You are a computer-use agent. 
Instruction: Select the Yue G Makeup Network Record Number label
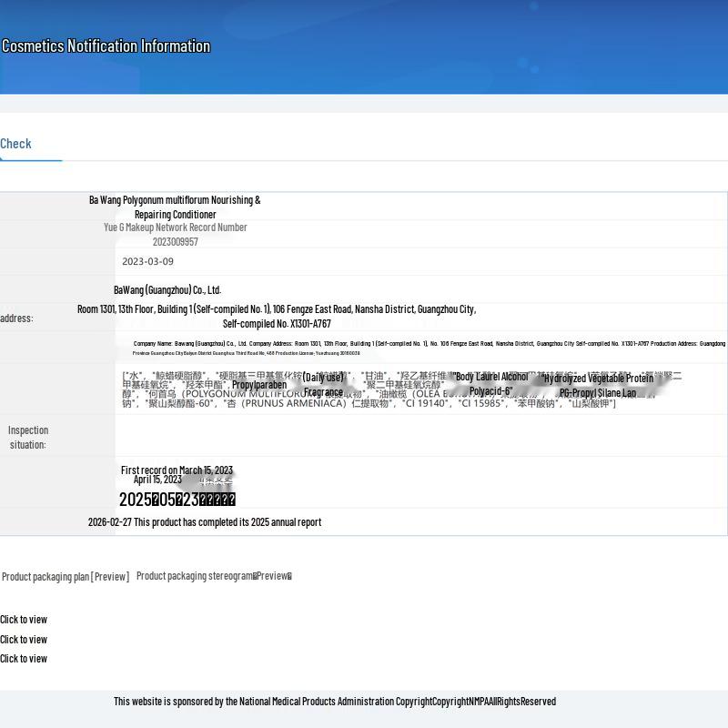point(176,227)
